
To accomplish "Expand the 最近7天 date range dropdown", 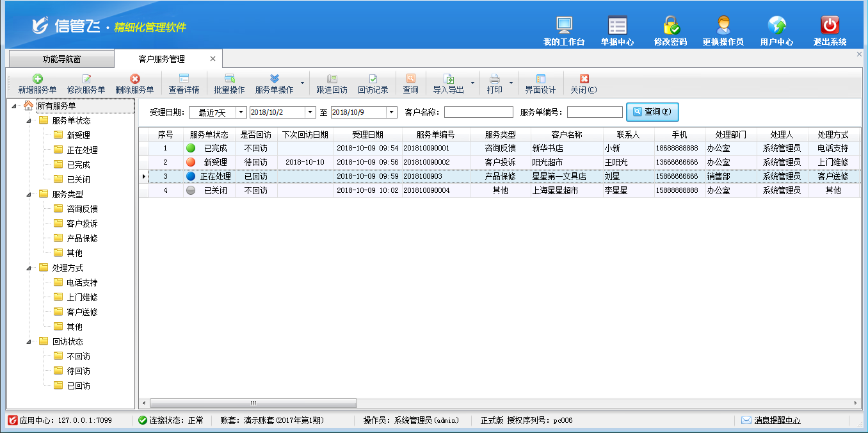I will click(241, 112).
